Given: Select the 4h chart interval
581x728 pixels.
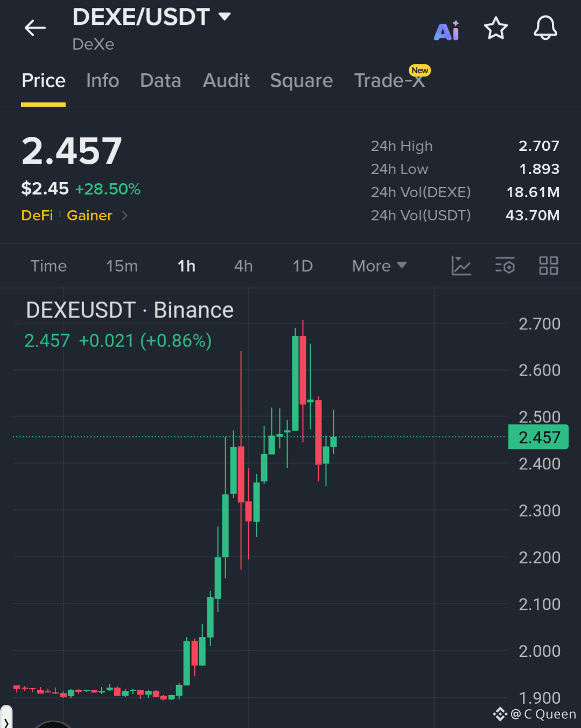Looking at the screenshot, I should tap(243, 266).
